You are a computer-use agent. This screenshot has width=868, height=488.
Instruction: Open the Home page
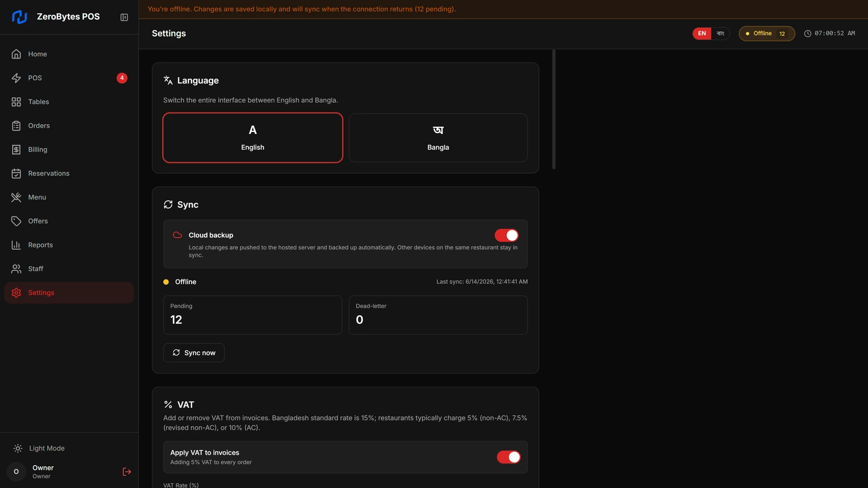69,54
